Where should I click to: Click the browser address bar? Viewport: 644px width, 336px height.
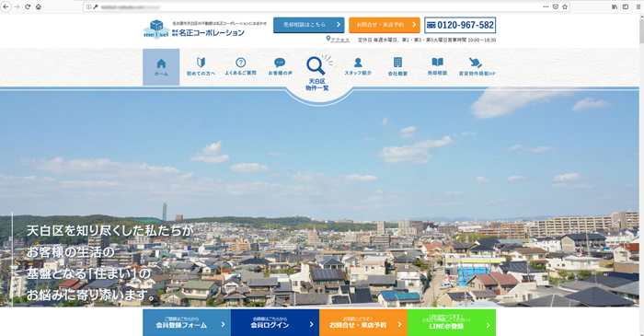[312, 6]
